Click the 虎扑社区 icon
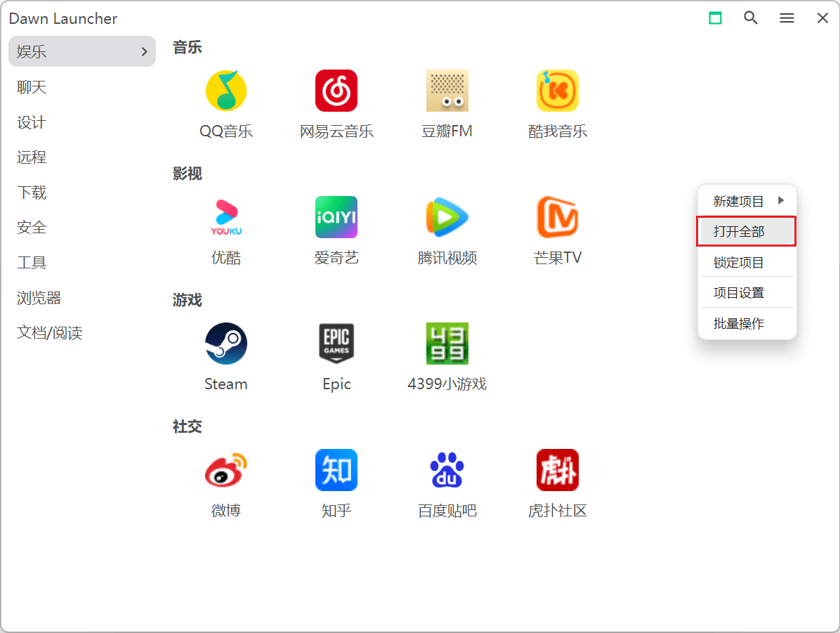840x633 pixels. pos(558,470)
